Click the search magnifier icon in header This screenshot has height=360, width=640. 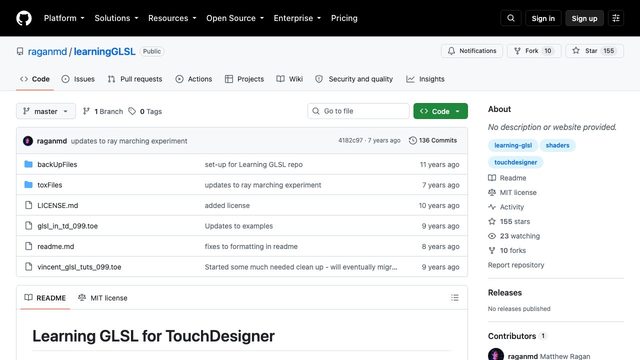click(x=511, y=18)
